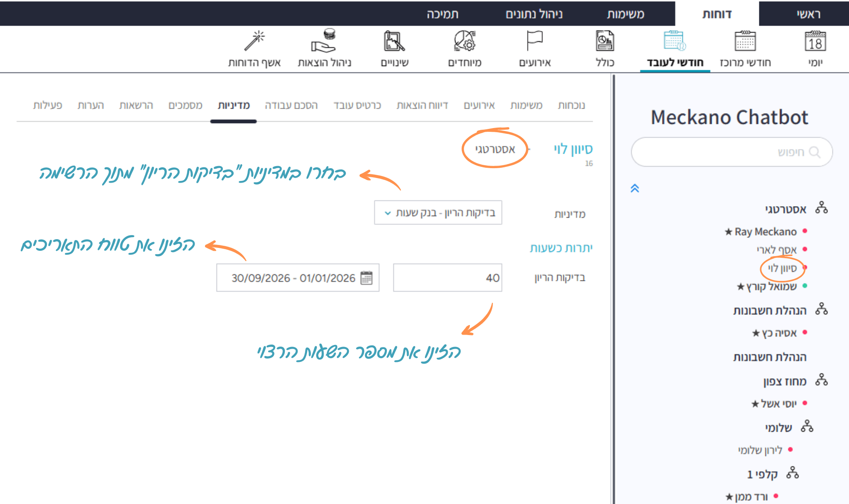Switch to the ניהול נתונים menu
Viewport: 849px width, 504px height.
(x=534, y=14)
